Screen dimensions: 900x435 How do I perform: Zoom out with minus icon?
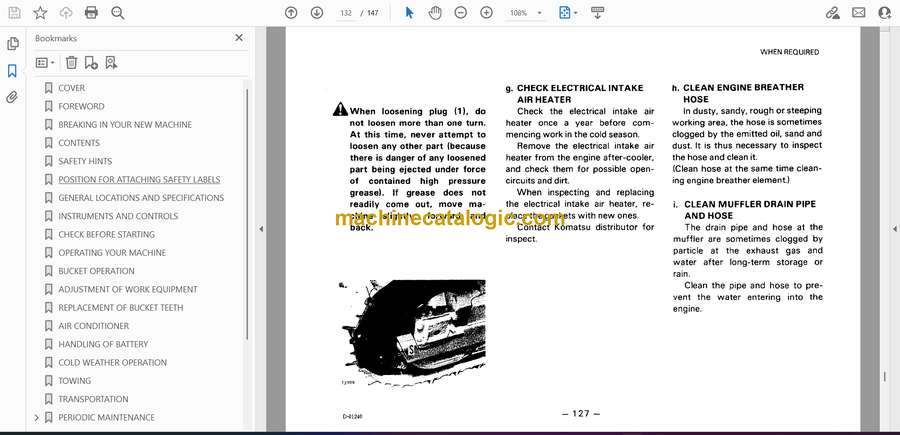(x=461, y=13)
